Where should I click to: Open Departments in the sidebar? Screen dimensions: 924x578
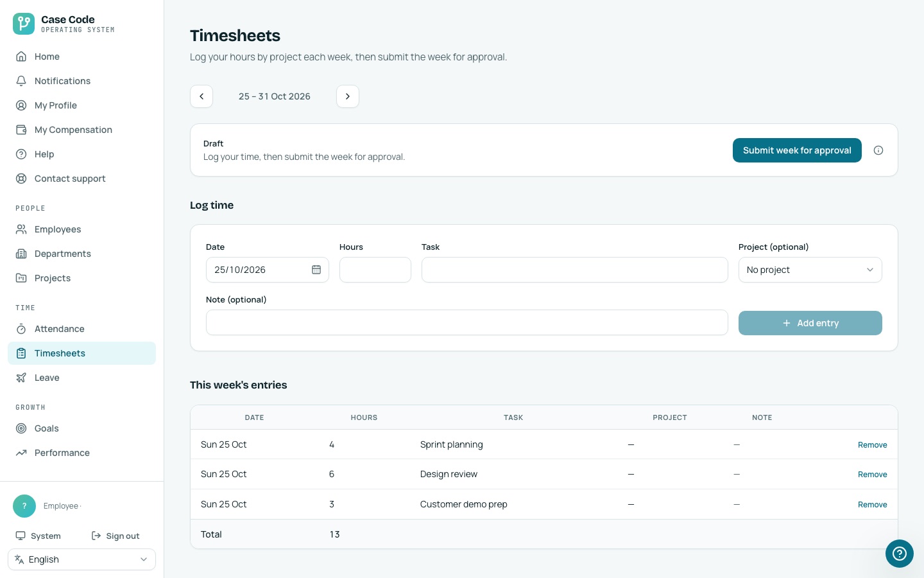point(81,254)
